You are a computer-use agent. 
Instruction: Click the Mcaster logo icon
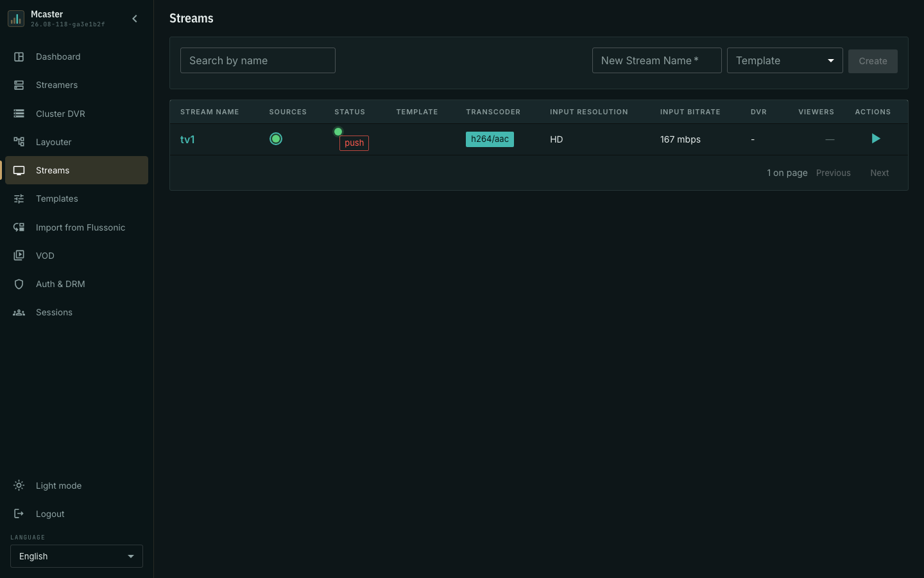pyautogui.click(x=16, y=19)
